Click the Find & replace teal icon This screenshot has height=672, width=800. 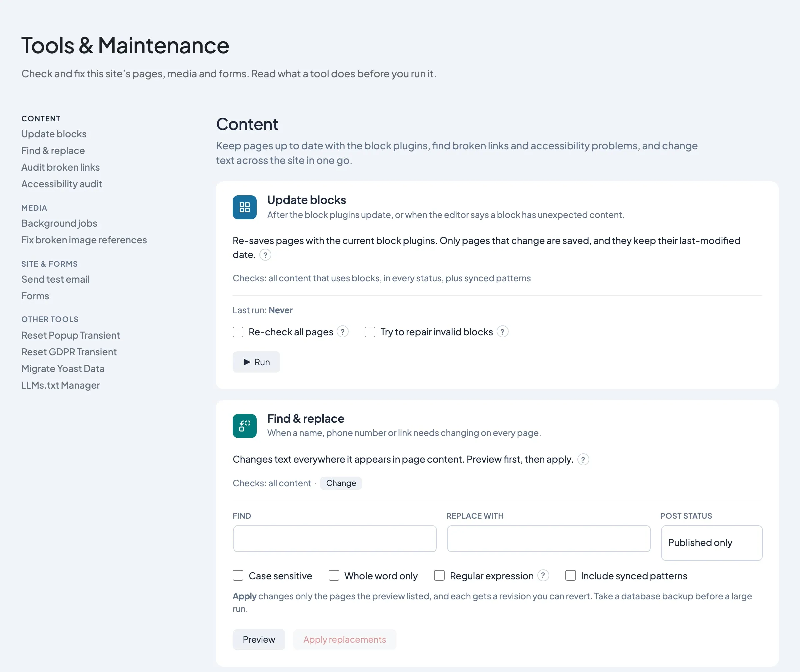[x=245, y=426]
